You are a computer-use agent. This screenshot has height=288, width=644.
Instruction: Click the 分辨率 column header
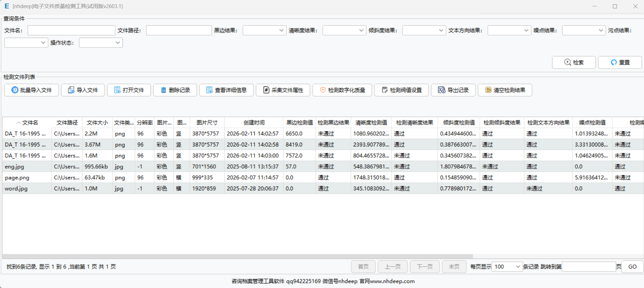coord(145,123)
